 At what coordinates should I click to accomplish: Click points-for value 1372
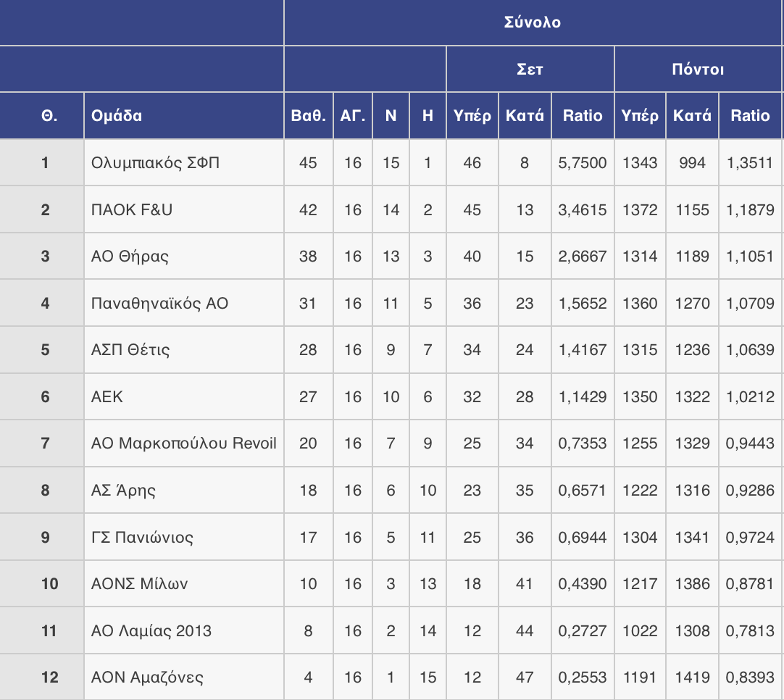[640, 209]
